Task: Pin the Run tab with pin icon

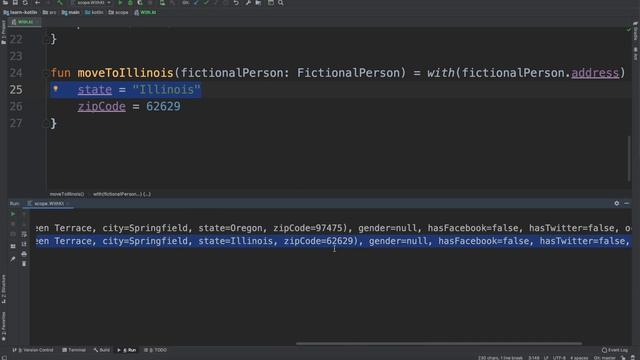Action: [13, 259]
